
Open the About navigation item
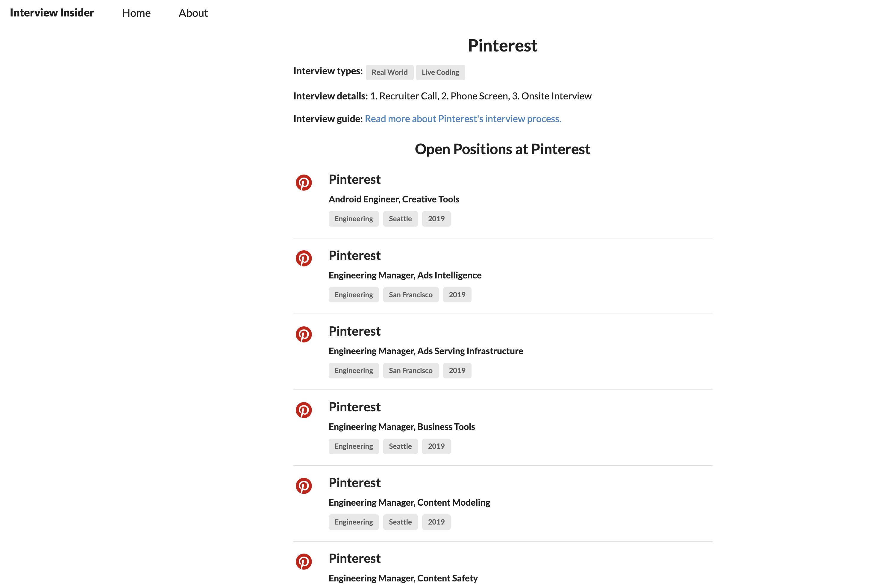pos(193,13)
